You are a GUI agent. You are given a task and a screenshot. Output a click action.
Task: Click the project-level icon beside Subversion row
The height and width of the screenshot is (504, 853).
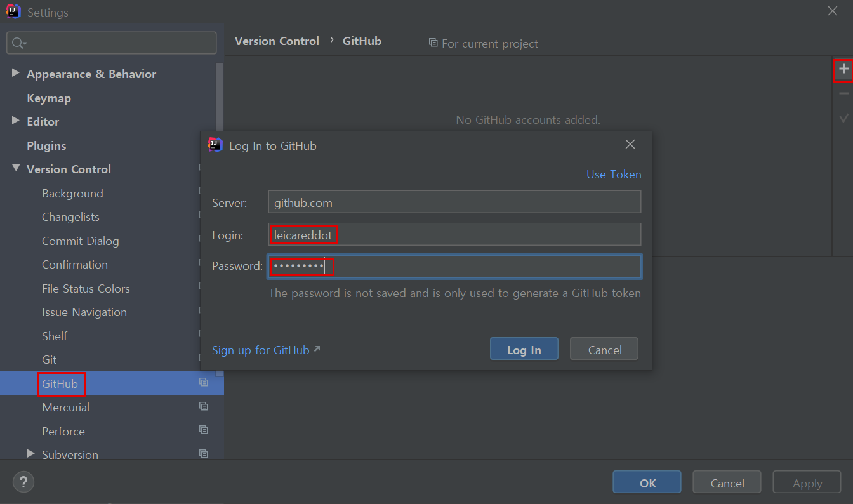coord(203,454)
